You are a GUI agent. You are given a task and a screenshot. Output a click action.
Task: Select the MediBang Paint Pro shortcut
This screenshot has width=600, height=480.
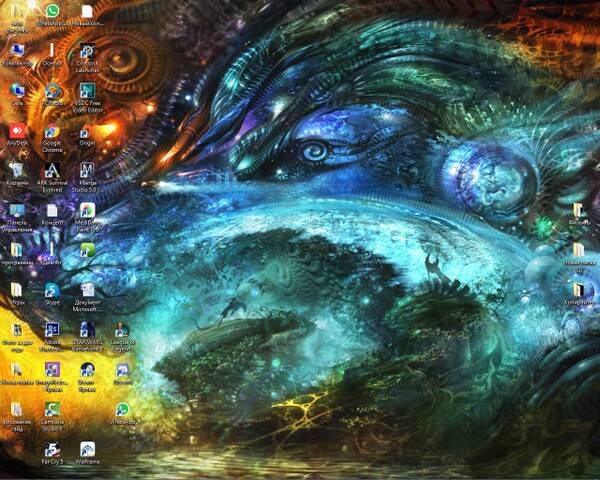point(87,211)
